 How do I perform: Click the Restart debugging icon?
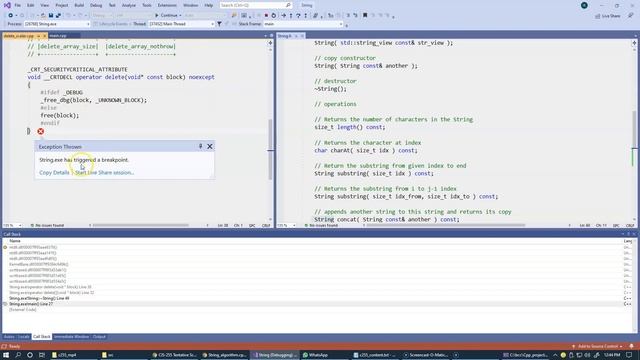point(273,16)
